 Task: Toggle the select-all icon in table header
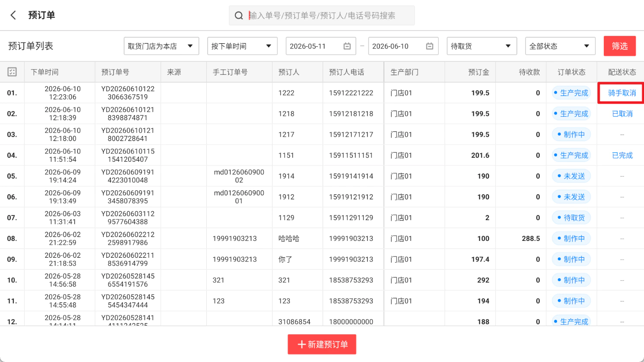[x=12, y=72]
